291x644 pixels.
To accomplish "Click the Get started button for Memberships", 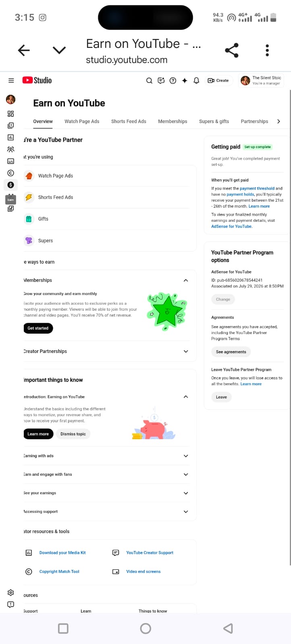I will click(x=38, y=328).
